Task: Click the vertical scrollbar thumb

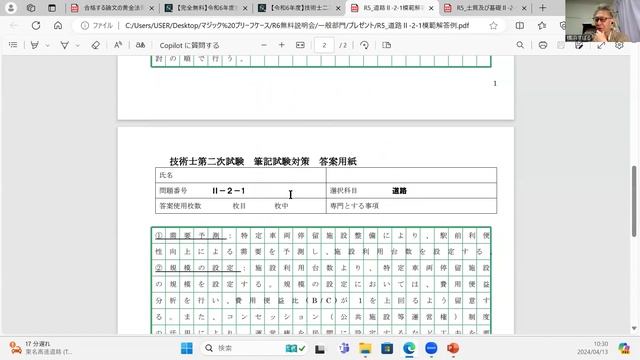Action: point(634,201)
